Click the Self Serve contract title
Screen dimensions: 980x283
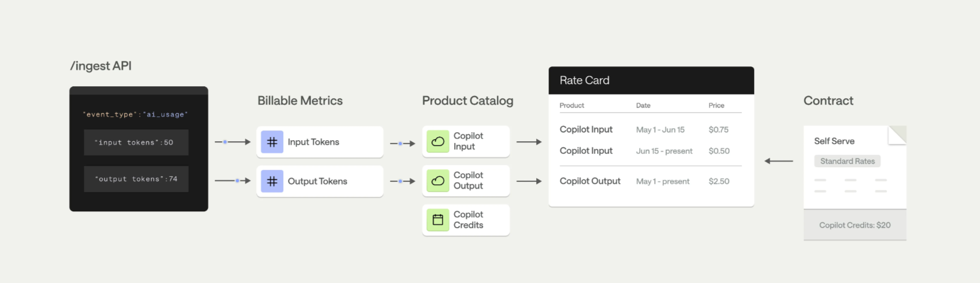(x=834, y=141)
